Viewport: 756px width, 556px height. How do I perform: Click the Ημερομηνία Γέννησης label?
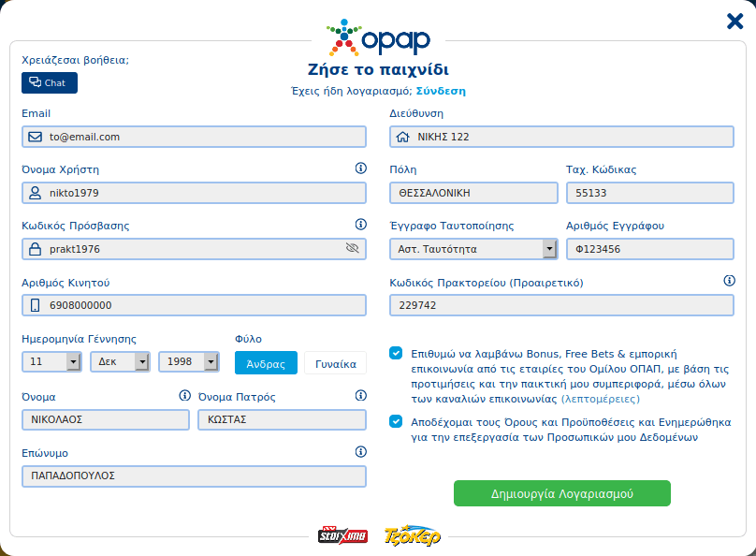coord(80,339)
